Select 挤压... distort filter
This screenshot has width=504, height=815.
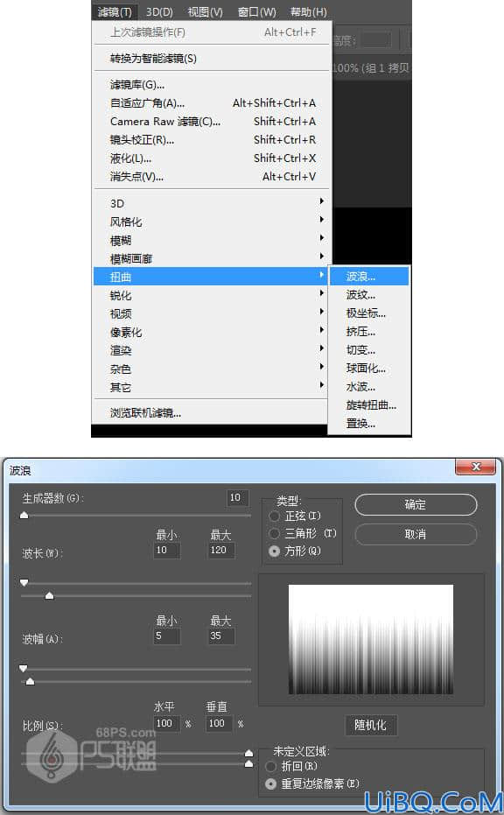pyautogui.click(x=369, y=332)
